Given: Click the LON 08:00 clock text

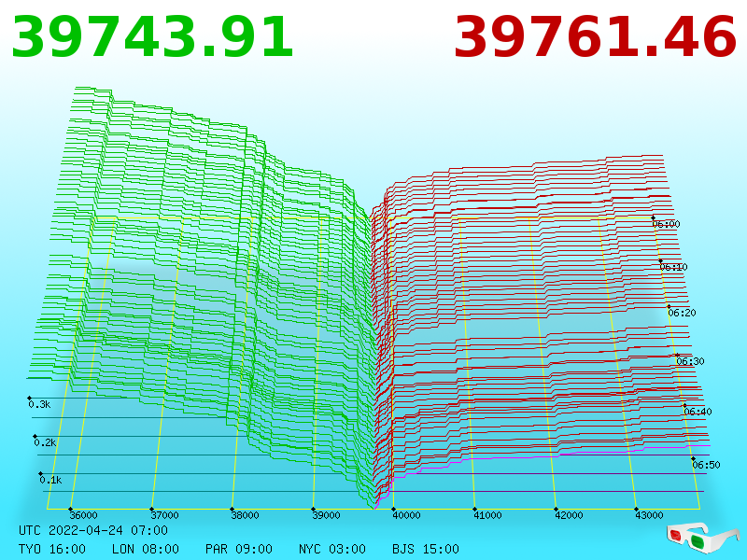Looking at the screenshot, I should coord(146,549).
